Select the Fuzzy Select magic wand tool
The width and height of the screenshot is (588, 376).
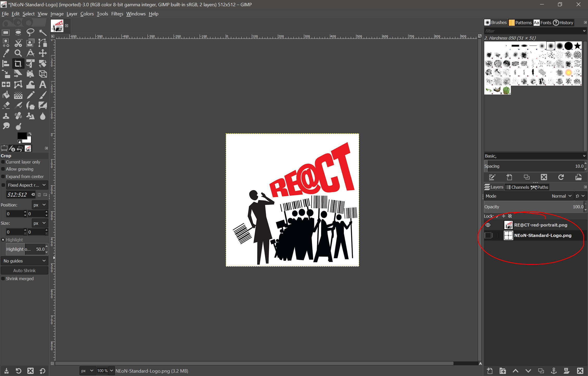pyautogui.click(x=42, y=33)
